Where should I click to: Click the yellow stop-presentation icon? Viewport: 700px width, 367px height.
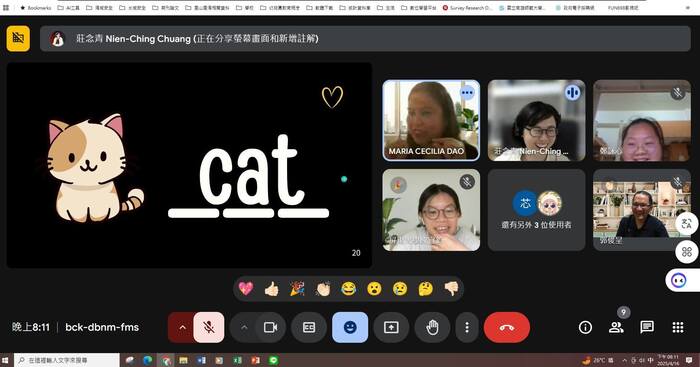coord(18,38)
